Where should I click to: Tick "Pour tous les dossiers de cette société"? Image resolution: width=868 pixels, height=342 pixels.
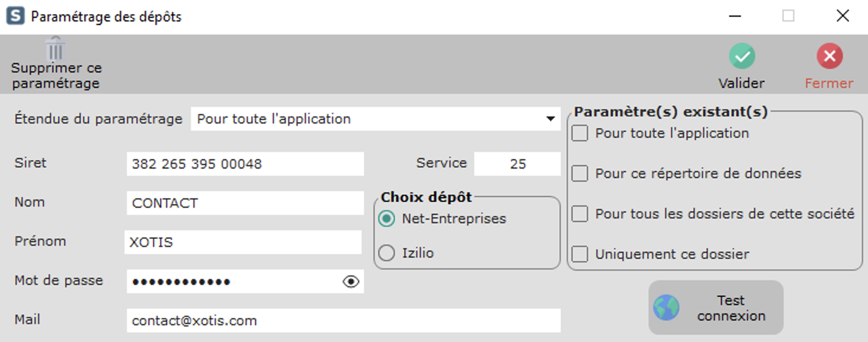pos(579,214)
